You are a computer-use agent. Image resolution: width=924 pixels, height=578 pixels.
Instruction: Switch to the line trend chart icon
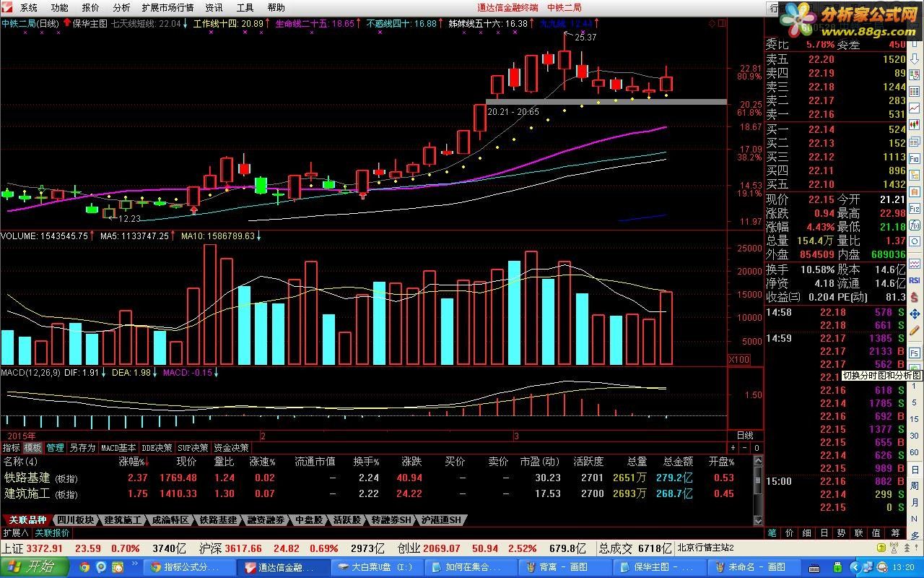tap(915, 108)
